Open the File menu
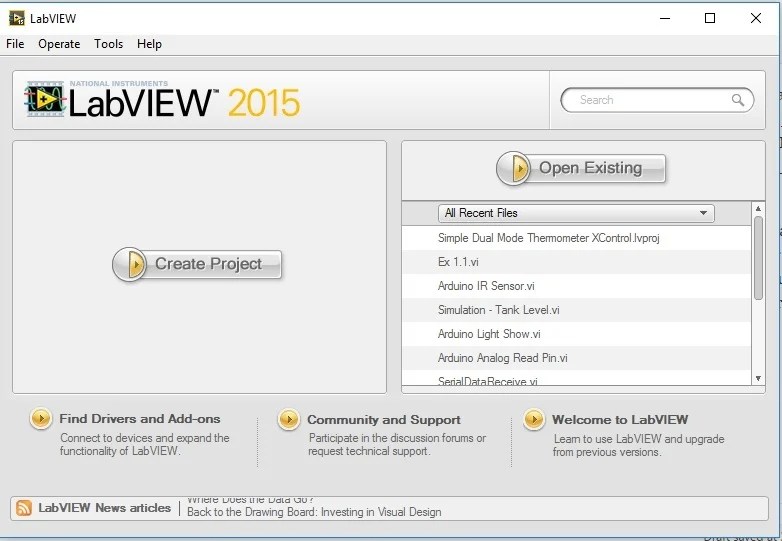Viewport: 782px width, 541px height. 15,44
